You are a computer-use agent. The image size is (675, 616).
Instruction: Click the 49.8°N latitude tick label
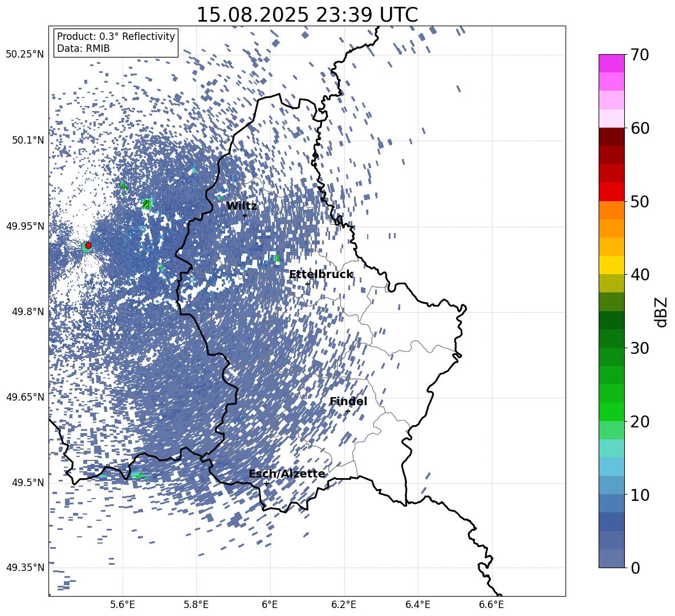(28, 312)
